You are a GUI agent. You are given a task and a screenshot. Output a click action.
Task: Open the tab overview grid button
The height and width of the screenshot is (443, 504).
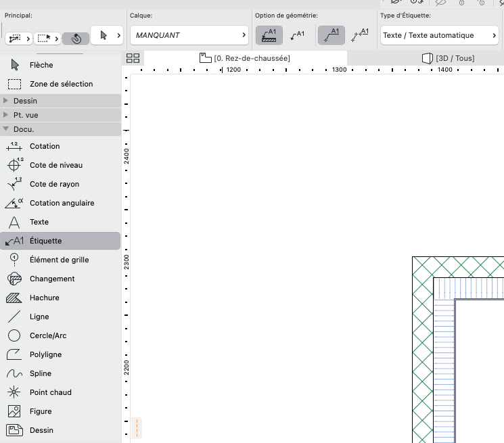tap(133, 58)
